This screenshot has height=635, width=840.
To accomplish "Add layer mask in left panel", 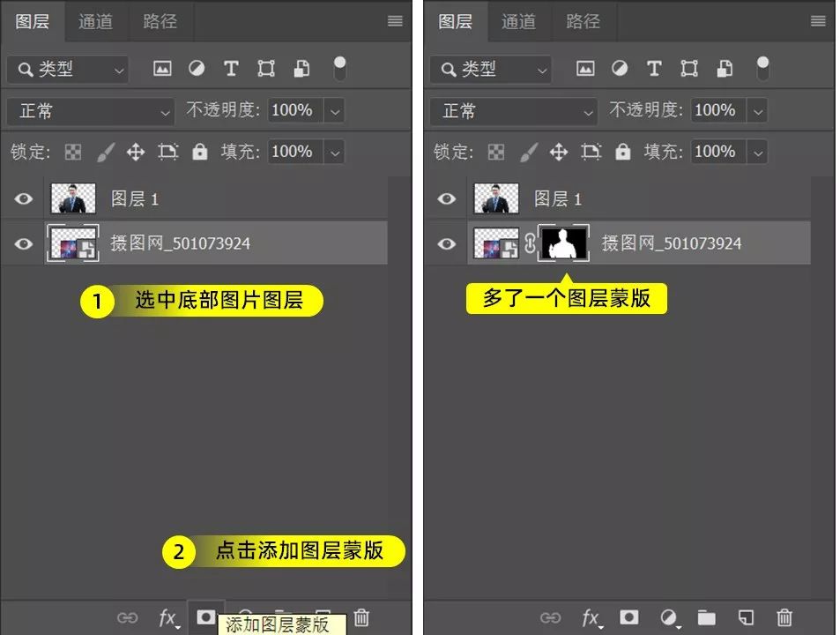I will 205,617.
